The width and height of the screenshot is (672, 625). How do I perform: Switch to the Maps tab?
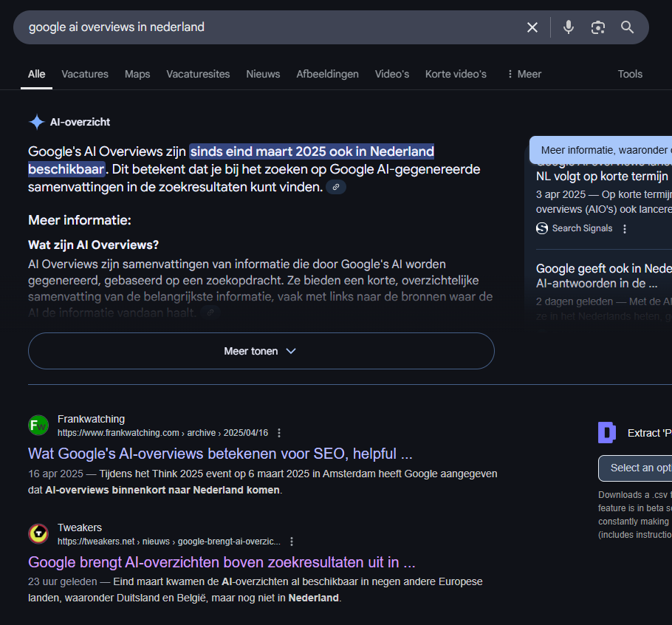[137, 74]
